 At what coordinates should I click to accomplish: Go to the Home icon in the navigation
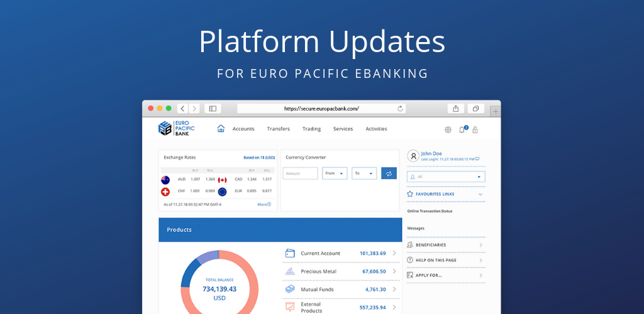tap(221, 128)
